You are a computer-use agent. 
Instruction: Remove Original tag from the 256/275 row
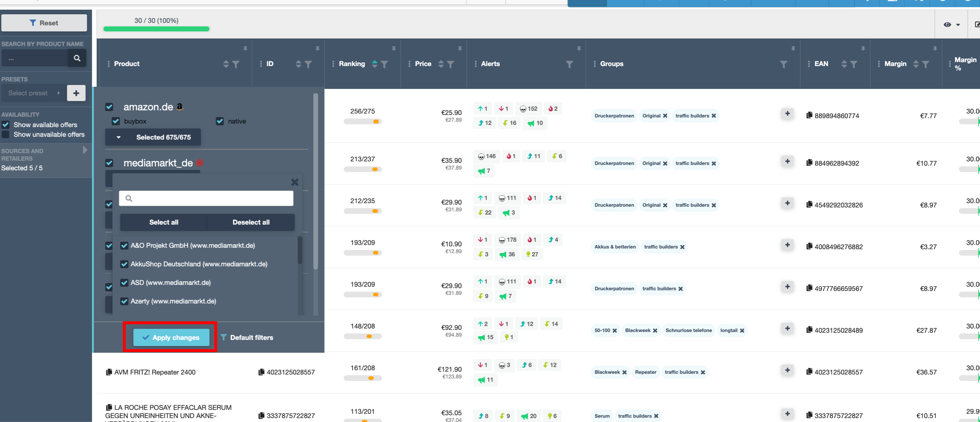[665, 116]
